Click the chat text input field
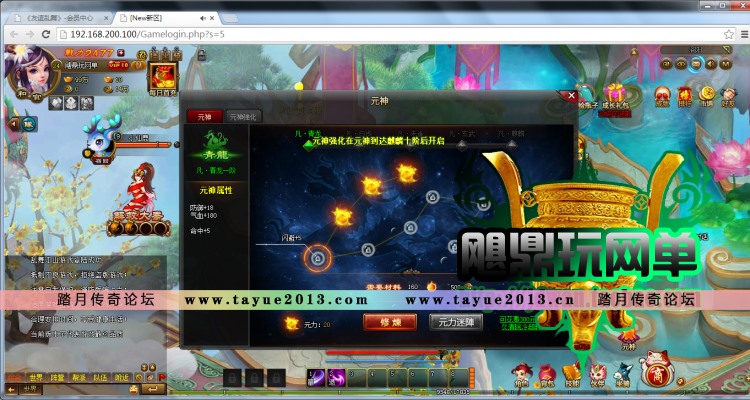 click(84, 389)
